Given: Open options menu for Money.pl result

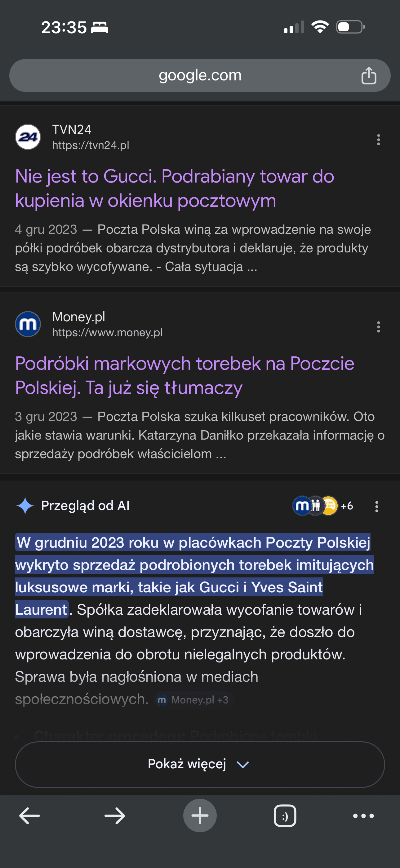Looking at the screenshot, I should pyautogui.click(x=379, y=327).
